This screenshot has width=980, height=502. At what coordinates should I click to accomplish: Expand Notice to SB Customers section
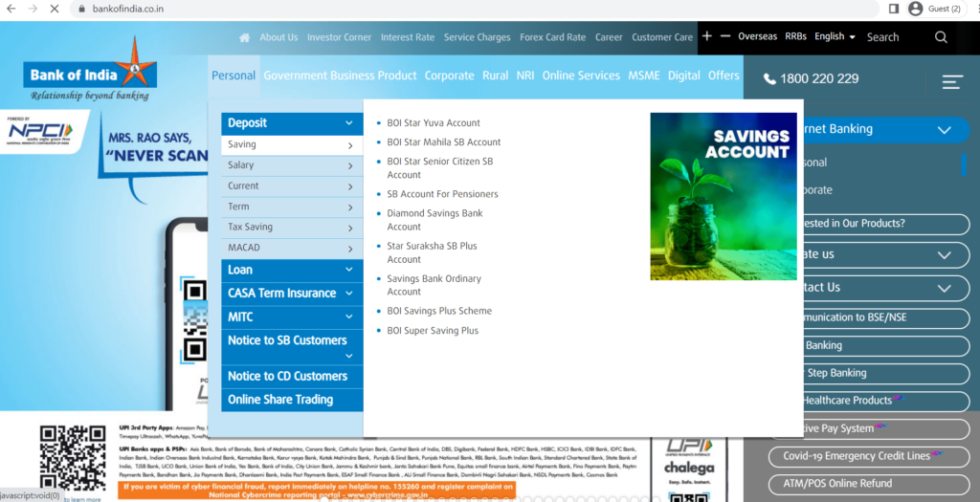(x=292, y=346)
